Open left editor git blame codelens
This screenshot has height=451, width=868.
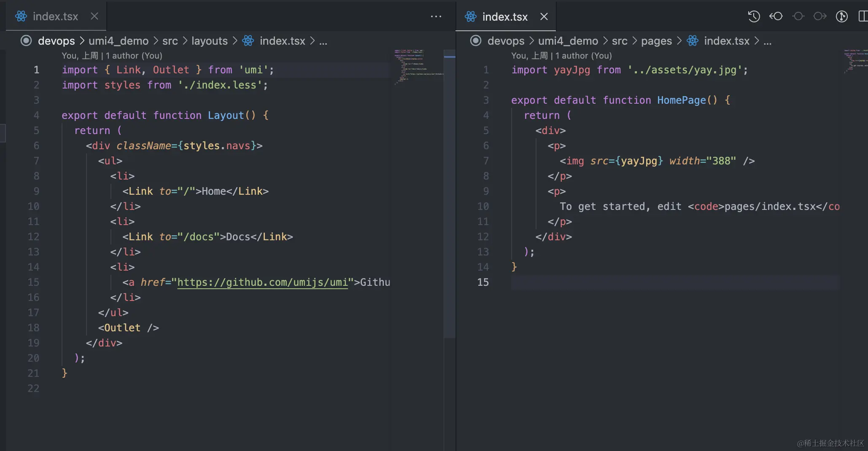pyautogui.click(x=112, y=56)
